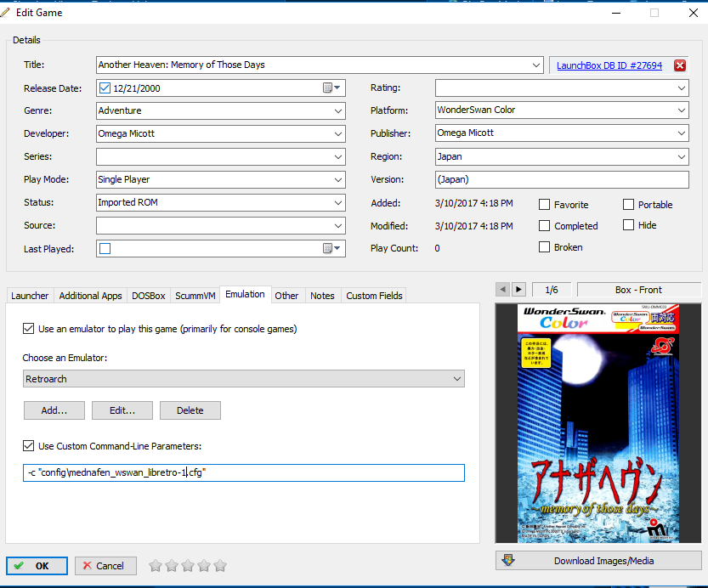The image size is (708, 588).
Task: Show next image with right arrow
Action: click(518, 289)
